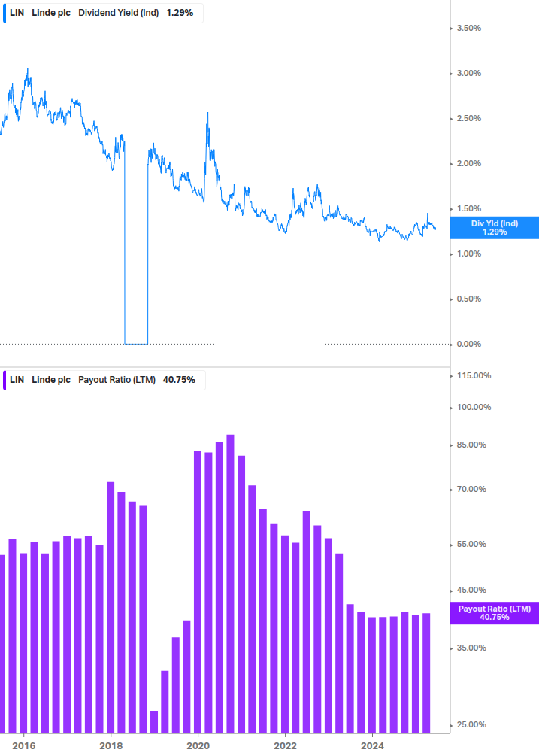Image resolution: width=539 pixels, height=756 pixels.
Task: Click the blue color marker beside Dividend Yield
Action: pos(5,13)
